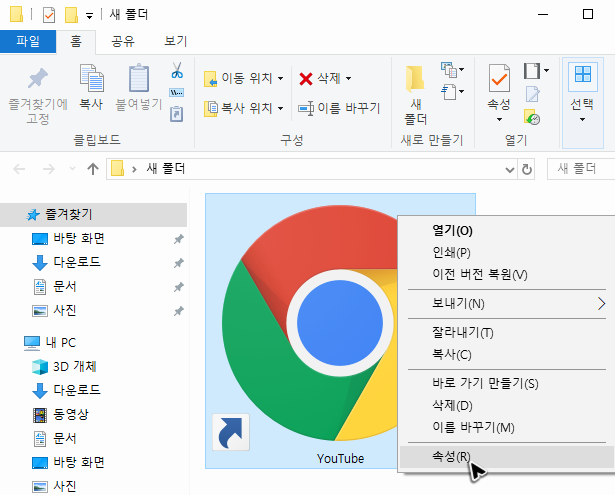The height and width of the screenshot is (495, 615).
Task: Expand the arrow under ribbon Properties (속성)
Action: (499, 119)
